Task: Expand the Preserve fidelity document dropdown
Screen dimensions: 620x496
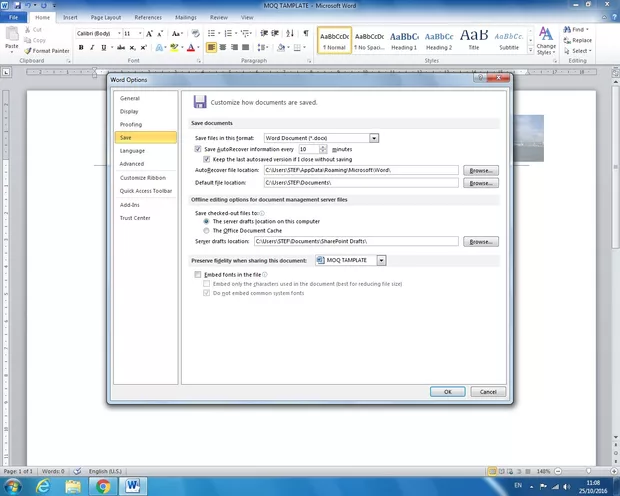Action: 381,260
